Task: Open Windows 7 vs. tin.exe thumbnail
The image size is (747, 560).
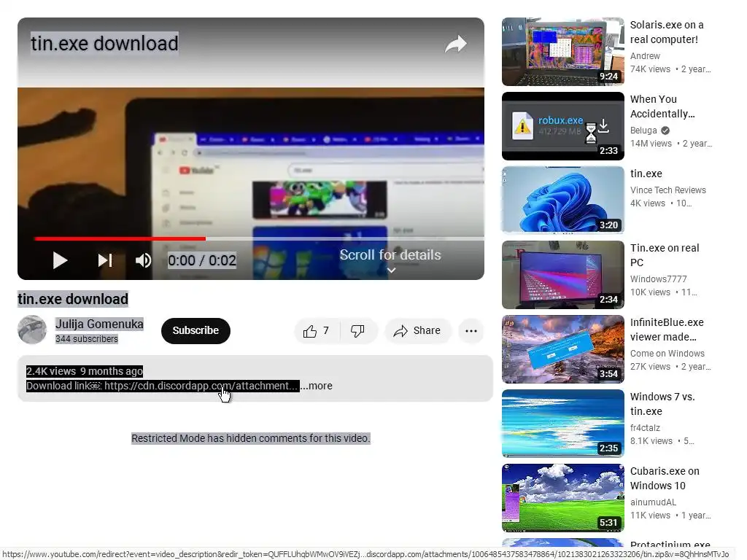Action: 562,424
